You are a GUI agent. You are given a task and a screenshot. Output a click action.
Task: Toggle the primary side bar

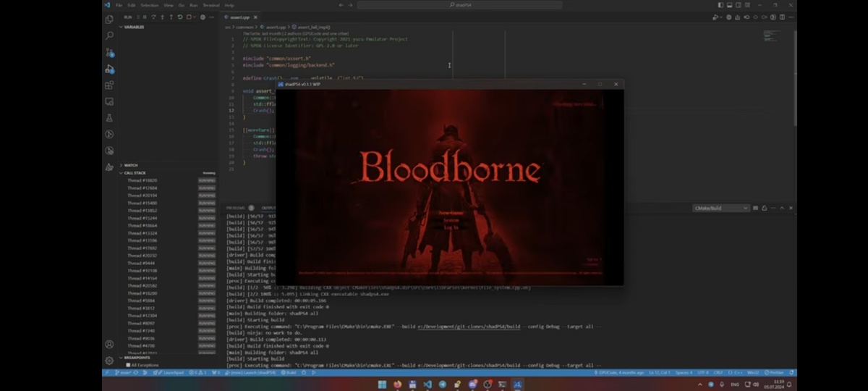pos(720,5)
